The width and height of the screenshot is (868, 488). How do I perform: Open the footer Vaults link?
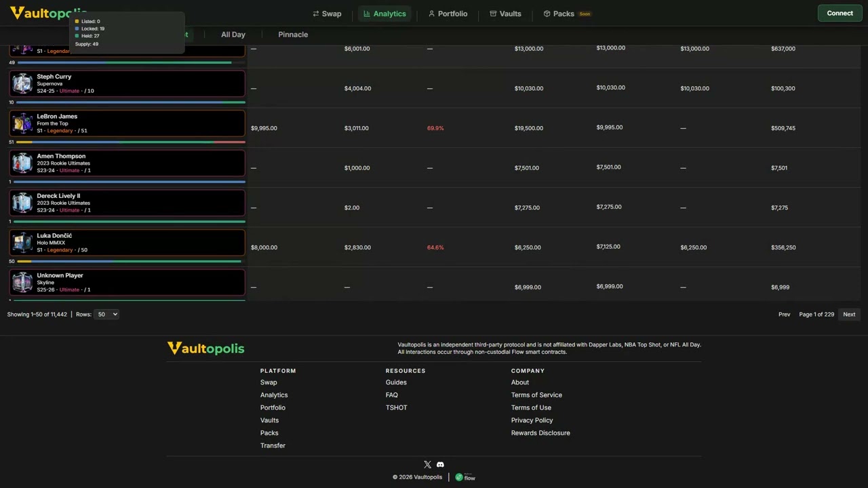(x=269, y=420)
